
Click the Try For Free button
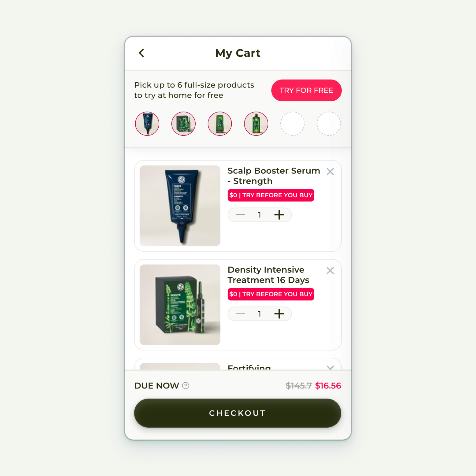pyautogui.click(x=306, y=90)
